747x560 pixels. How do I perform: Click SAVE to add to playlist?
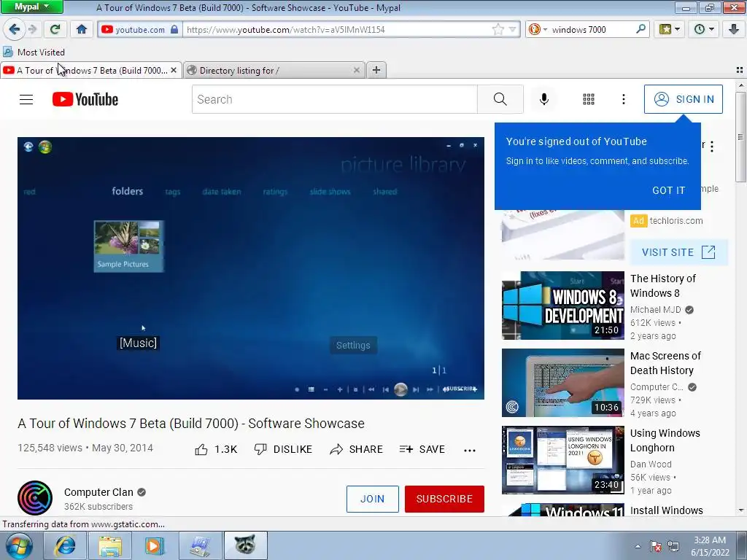tap(422, 449)
